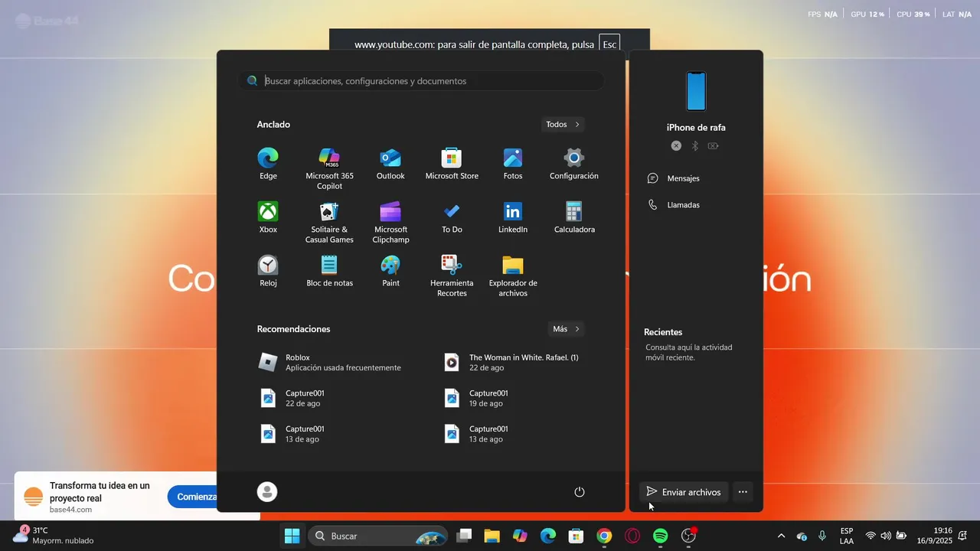Launch the Fotos app
The width and height of the screenshot is (980, 551).
click(513, 164)
